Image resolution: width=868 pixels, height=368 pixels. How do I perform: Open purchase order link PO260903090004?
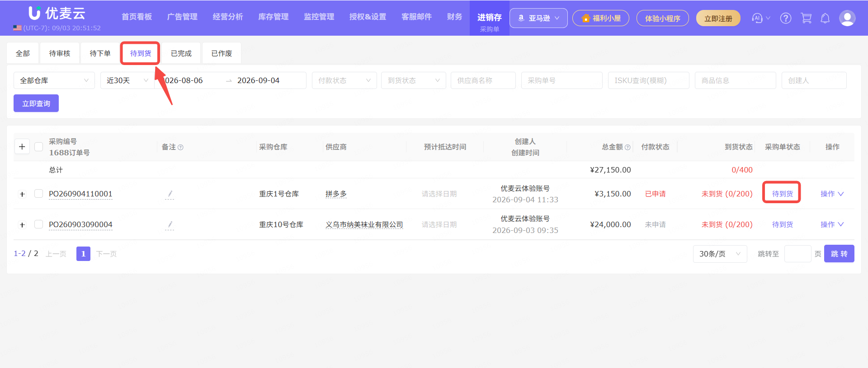[x=80, y=224]
